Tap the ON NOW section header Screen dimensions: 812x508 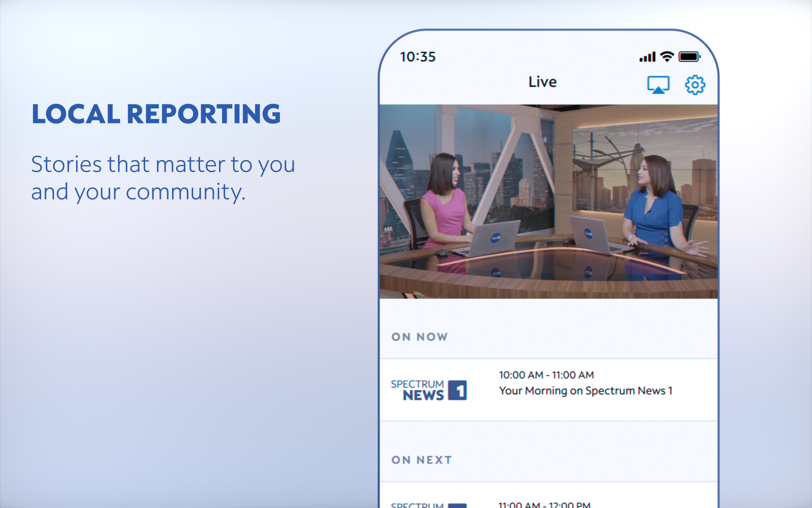419,337
